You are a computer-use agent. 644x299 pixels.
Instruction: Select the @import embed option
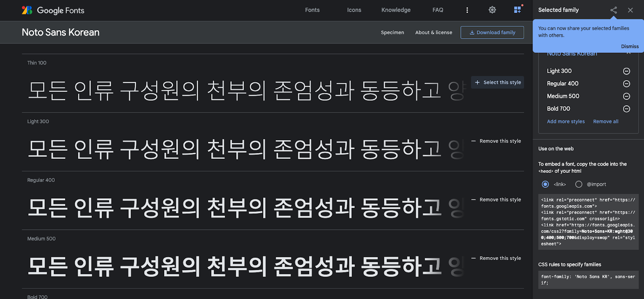click(578, 184)
